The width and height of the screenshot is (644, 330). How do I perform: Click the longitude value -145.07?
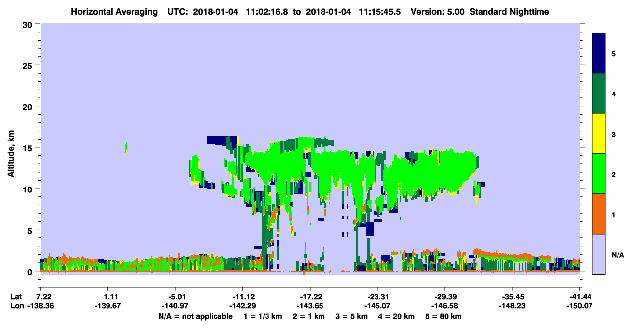377,306
